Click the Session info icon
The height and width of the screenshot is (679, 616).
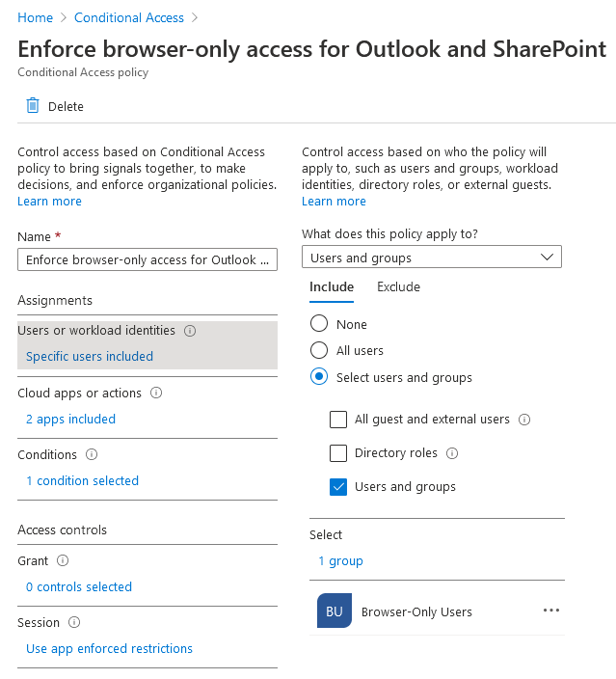coord(74,622)
